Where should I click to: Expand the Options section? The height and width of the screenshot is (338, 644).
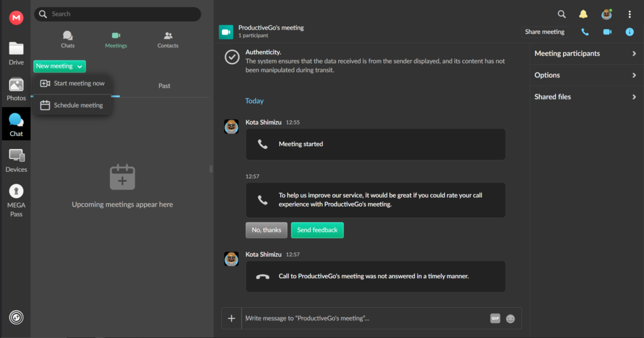pyautogui.click(x=586, y=75)
